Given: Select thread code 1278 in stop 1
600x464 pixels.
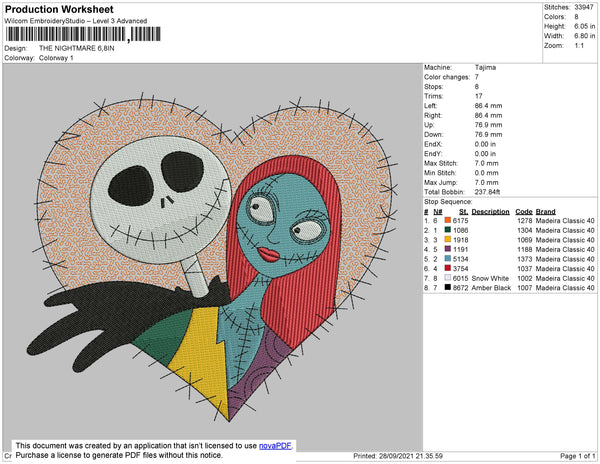Looking at the screenshot, I should click(x=525, y=221).
